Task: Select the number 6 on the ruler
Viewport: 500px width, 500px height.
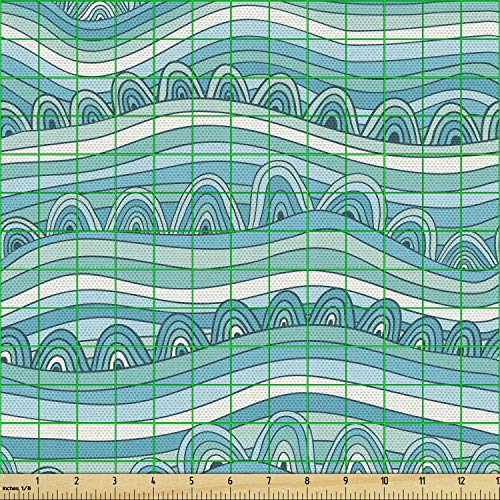Action: tap(230, 481)
